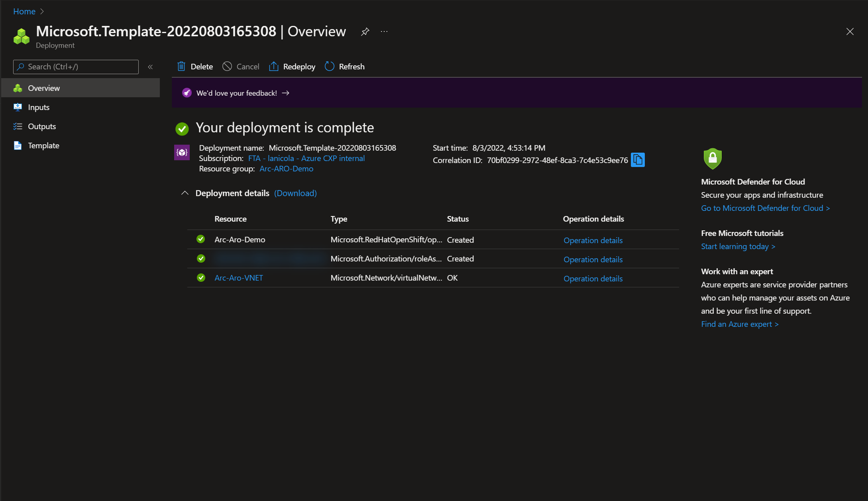Click the Resource column header
Screen dimensions: 868x501
point(230,219)
